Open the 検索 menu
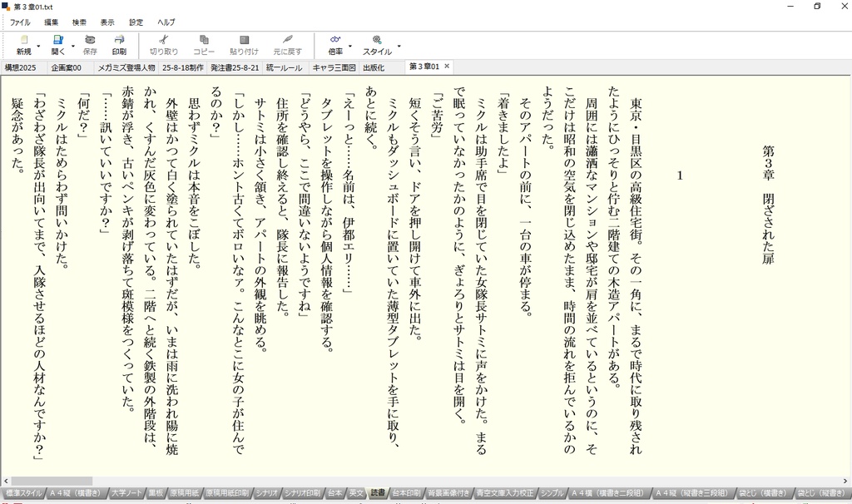852x504 pixels. coord(79,22)
